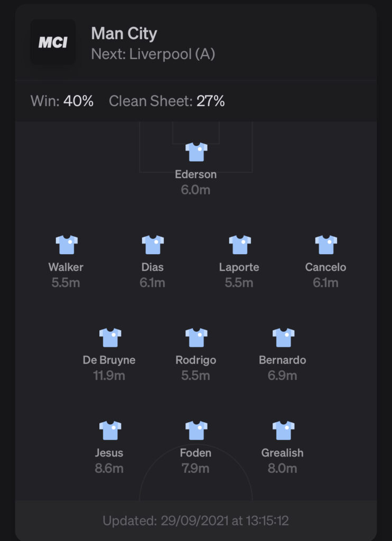
Task: Open the Man City team title
Action: 124,33
